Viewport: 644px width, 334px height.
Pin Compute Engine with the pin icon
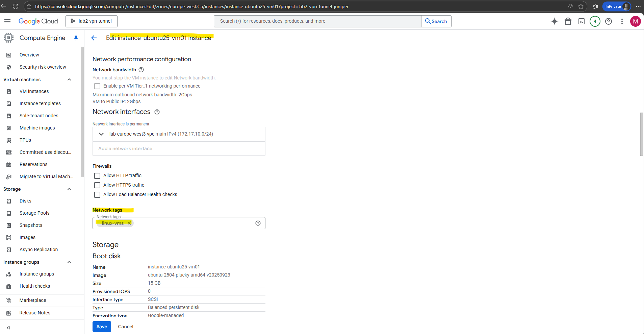coord(76,38)
